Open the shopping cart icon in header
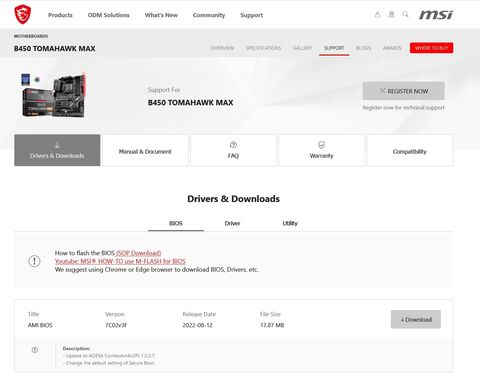The height and width of the screenshot is (379, 480). click(391, 14)
